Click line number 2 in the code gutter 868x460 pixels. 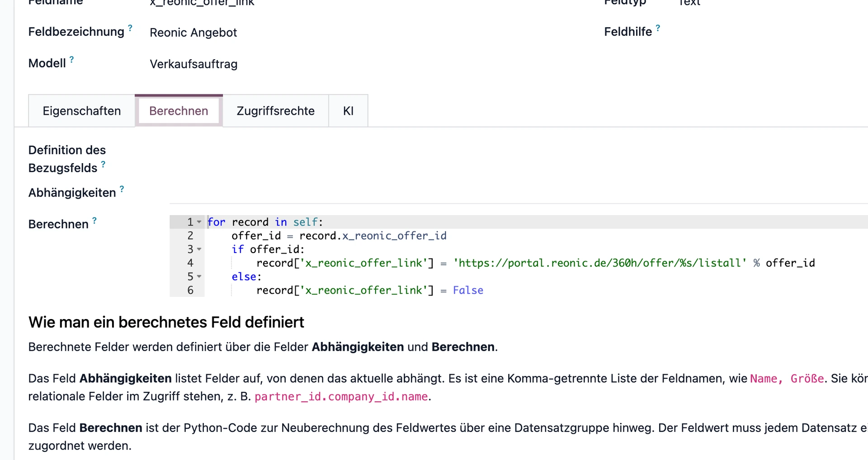(x=190, y=235)
